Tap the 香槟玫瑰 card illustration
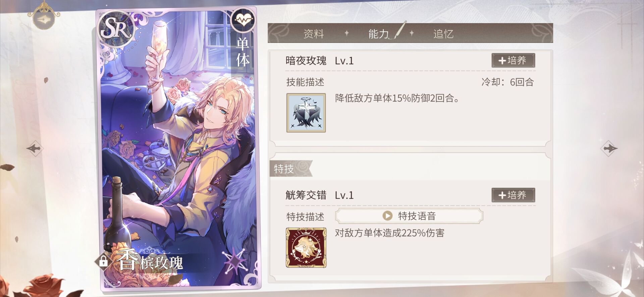The width and height of the screenshot is (644, 297). 179,147
